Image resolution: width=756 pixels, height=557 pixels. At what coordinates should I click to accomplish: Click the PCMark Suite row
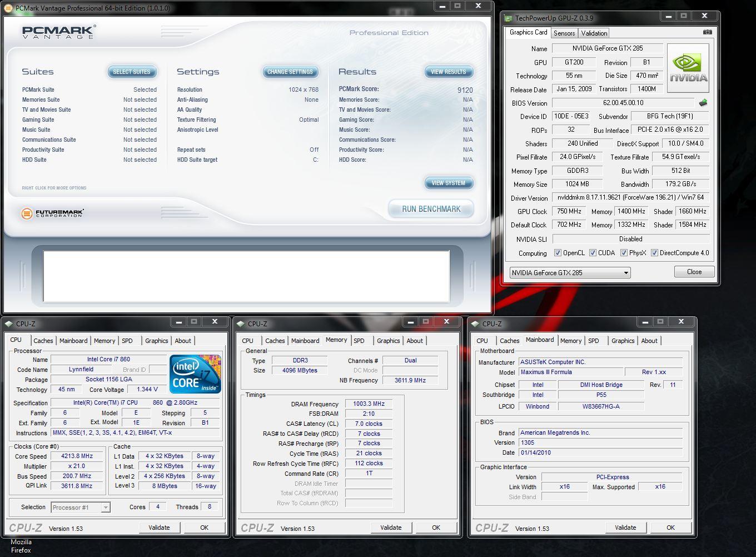tap(89, 89)
